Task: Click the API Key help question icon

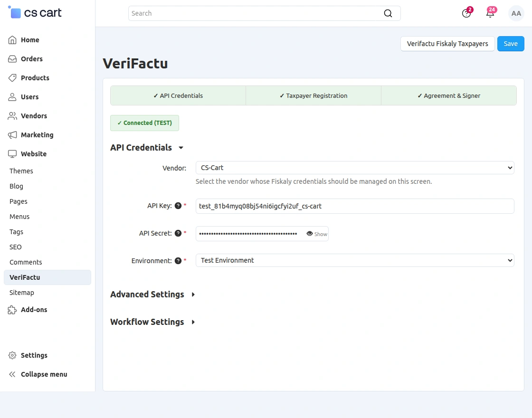Action: click(178, 206)
